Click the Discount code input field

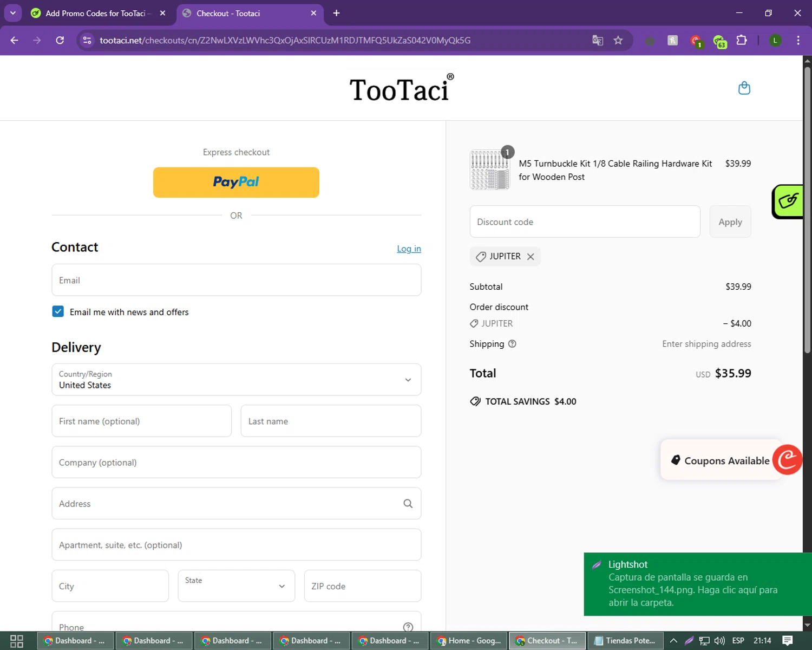[585, 222]
